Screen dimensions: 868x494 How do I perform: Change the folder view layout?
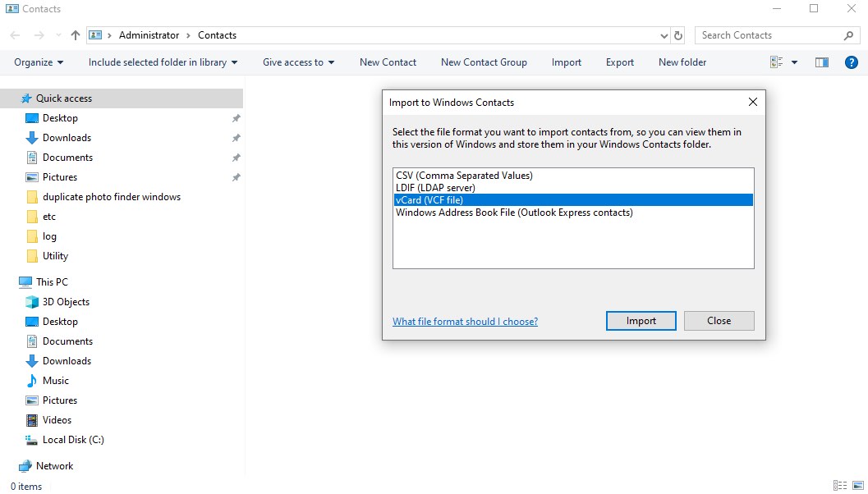click(776, 62)
